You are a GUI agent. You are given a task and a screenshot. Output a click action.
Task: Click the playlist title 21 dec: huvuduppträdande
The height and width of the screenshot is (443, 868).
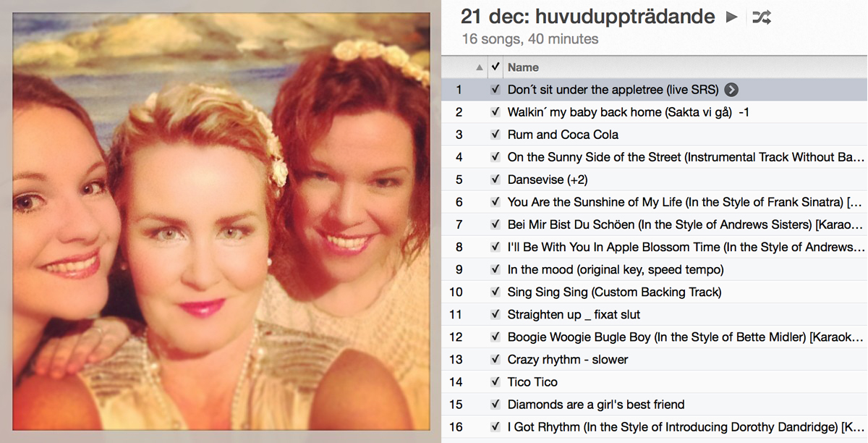(x=588, y=16)
